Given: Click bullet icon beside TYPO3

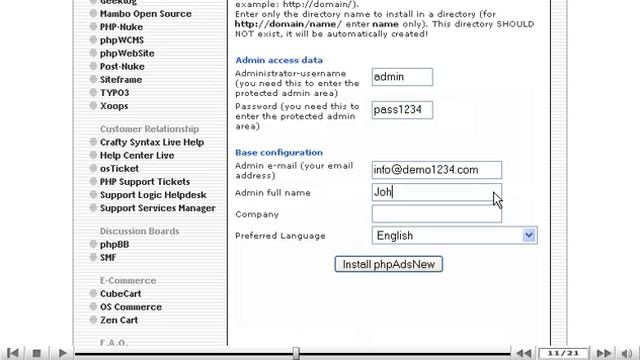Looking at the screenshot, I should pyautogui.click(x=93, y=92).
